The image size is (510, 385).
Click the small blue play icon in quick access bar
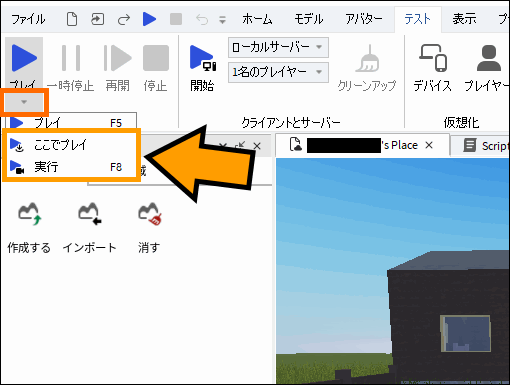click(149, 19)
